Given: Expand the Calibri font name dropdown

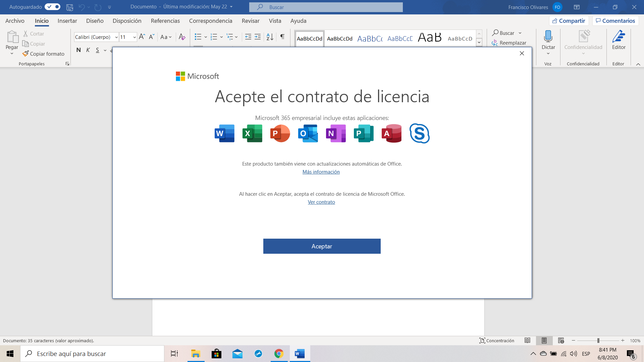Looking at the screenshot, I should [116, 37].
